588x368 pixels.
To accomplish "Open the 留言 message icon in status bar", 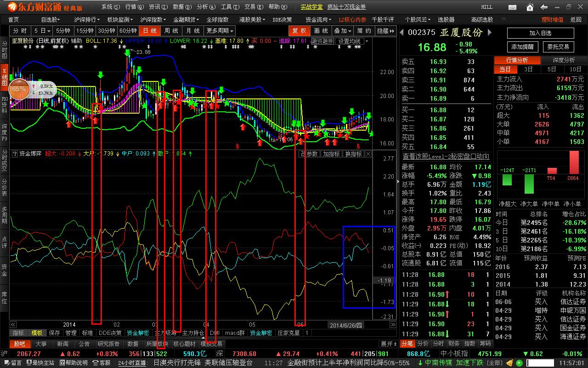I will tap(12, 363).
